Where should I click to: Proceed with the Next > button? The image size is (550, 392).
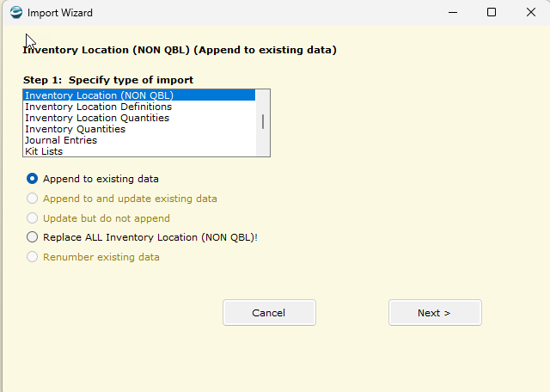pyautogui.click(x=435, y=312)
